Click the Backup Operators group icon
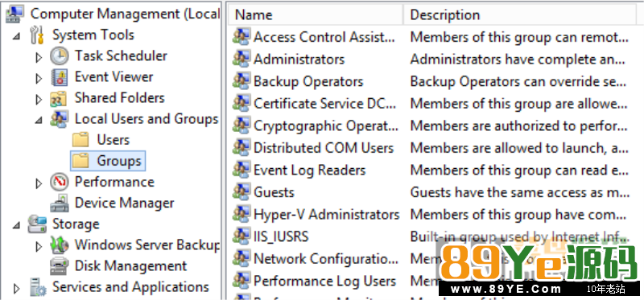This screenshot has width=644, height=300. click(241, 81)
